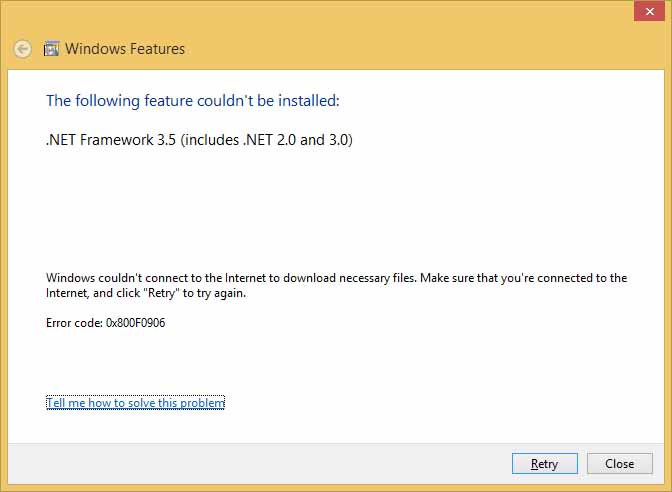
Task: Click the "(includes .NET 2.0 and 3.0)" text
Action: [267, 140]
